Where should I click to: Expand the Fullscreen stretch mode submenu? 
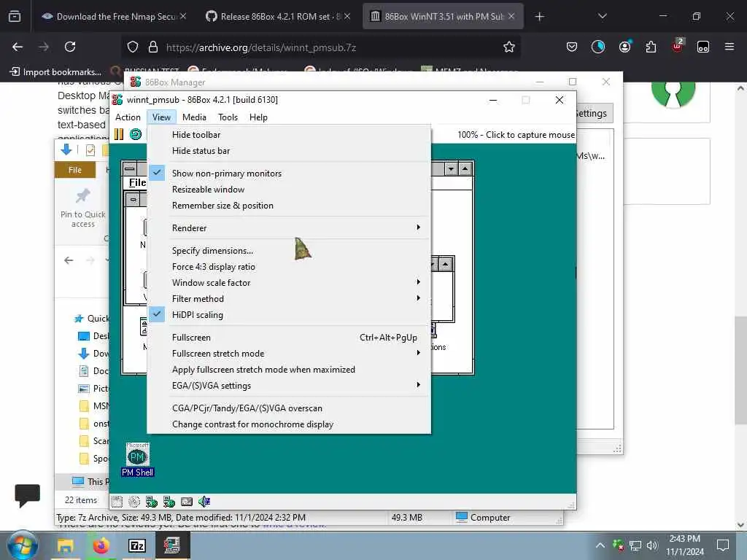tap(289, 354)
